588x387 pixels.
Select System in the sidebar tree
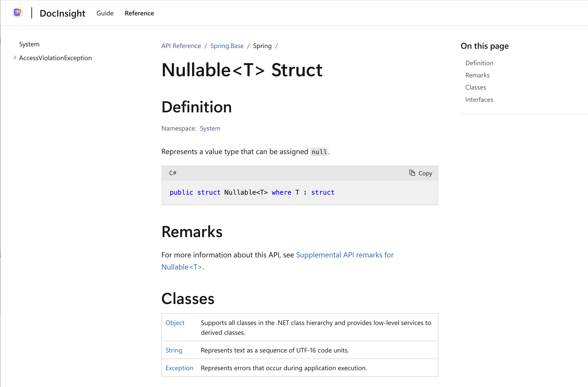(x=29, y=44)
